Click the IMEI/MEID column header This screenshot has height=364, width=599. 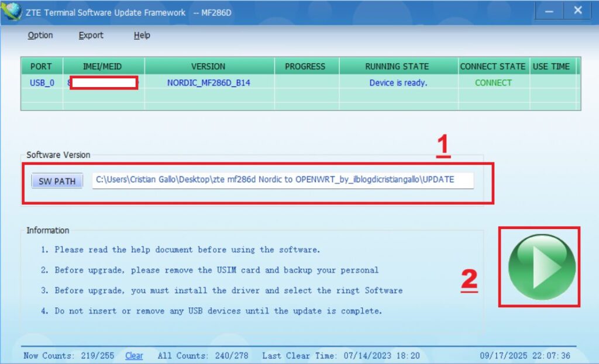tap(104, 67)
